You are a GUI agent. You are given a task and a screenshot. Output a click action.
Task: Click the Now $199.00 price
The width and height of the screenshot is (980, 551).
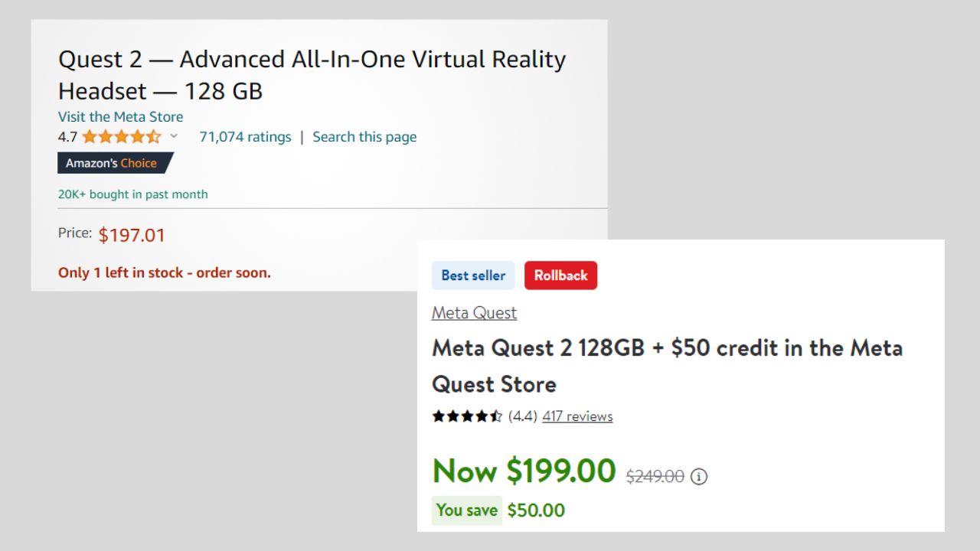[524, 471]
